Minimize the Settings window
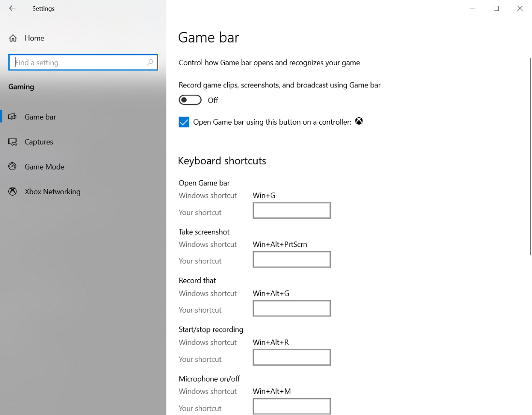The width and height of the screenshot is (532, 415). pos(473,8)
